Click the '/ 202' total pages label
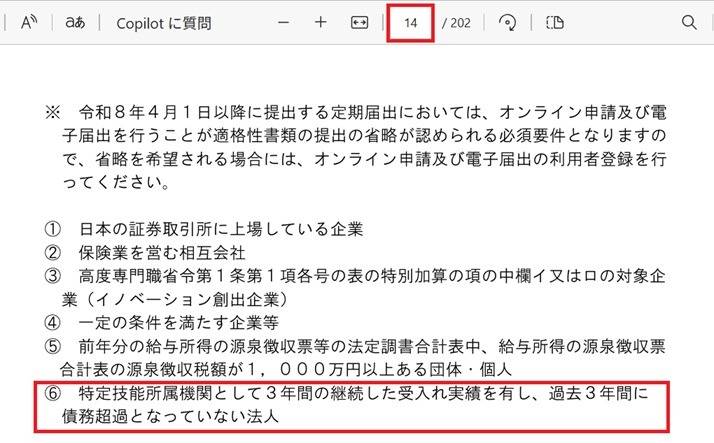Image resolution: width=714 pixels, height=443 pixels. click(456, 22)
